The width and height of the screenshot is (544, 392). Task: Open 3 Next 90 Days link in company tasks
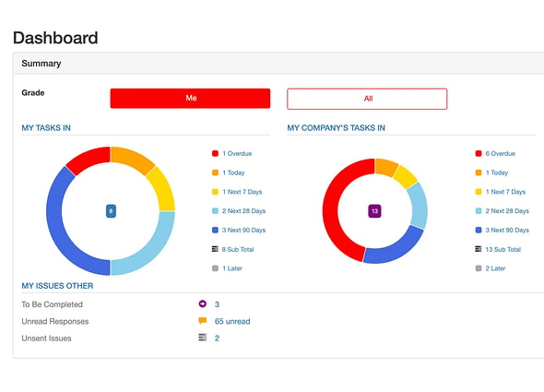[507, 230]
